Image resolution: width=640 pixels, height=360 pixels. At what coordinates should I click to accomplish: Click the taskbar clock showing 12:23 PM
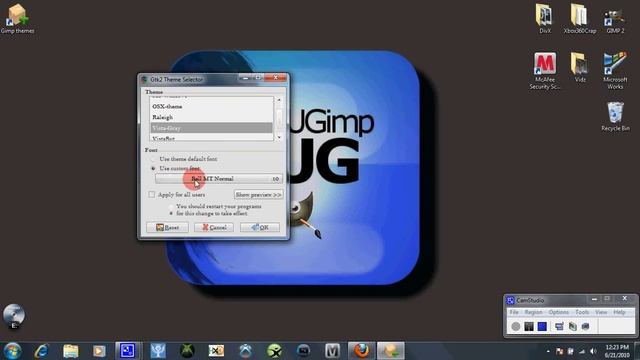[617, 351]
